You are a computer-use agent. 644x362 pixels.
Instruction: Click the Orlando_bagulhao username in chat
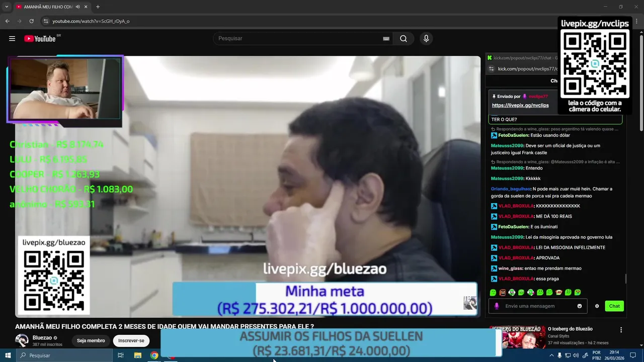pos(511,189)
